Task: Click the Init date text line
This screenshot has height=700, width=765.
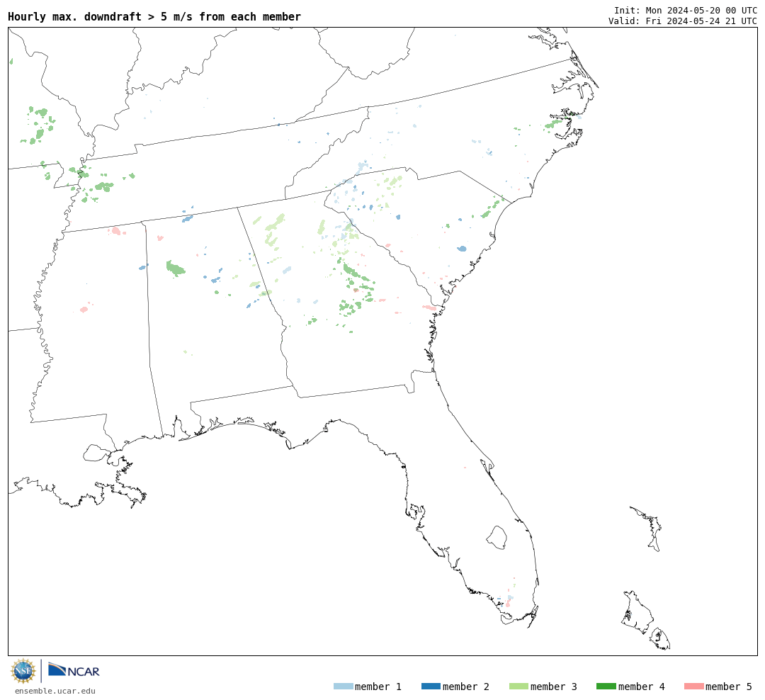Action: [x=686, y=10]
